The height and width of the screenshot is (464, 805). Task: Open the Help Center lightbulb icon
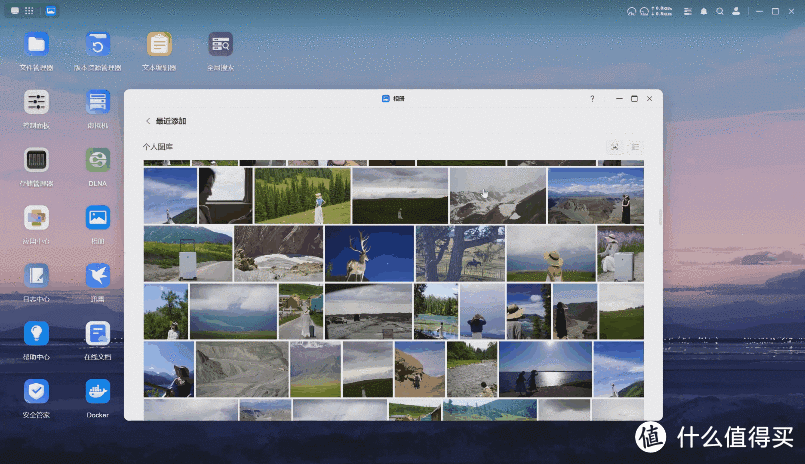click(37, 333)
